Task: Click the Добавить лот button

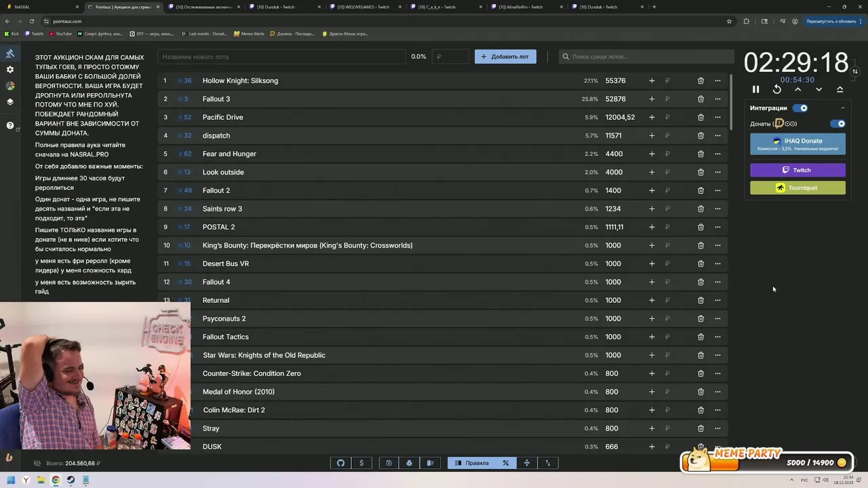Action: click(505, 56)
